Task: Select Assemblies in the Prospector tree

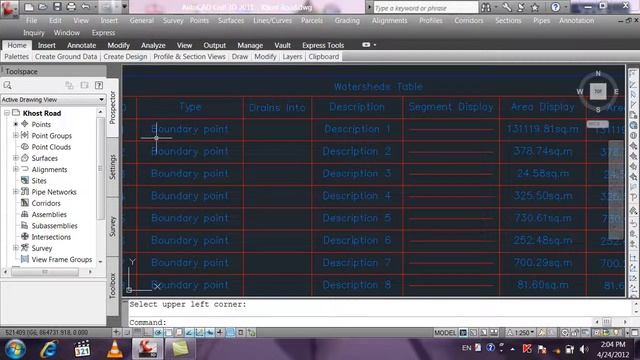Action: coord(49,214)
